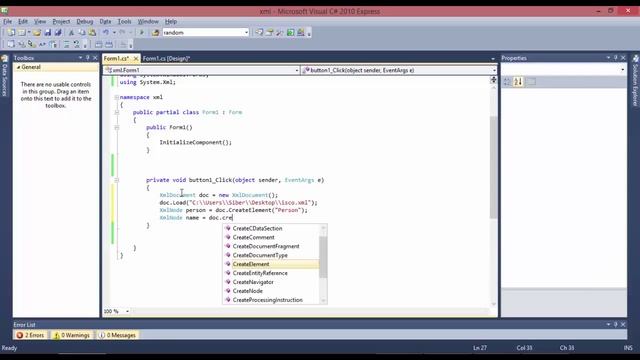The image size is (640, 360).
Task: Toggle the 0 Messages filter
Action: pyautogui.click(x=118, y=335)
